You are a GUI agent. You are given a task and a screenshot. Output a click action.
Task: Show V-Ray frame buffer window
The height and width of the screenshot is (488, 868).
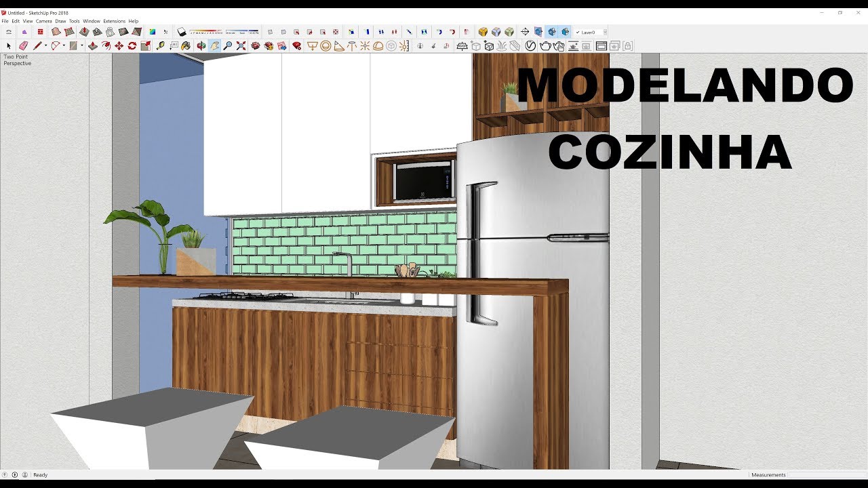(601, 45)
